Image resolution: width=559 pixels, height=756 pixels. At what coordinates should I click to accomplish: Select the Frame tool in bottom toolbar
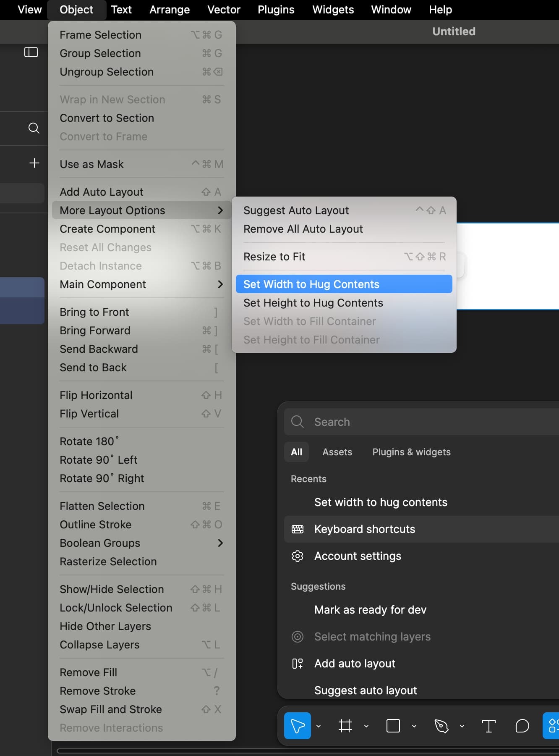click(345, 726)
